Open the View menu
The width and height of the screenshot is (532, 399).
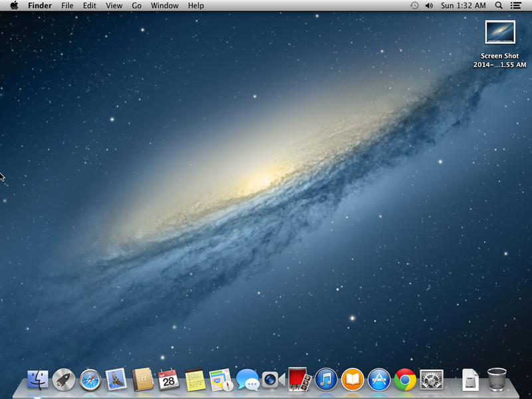[114, 5]
